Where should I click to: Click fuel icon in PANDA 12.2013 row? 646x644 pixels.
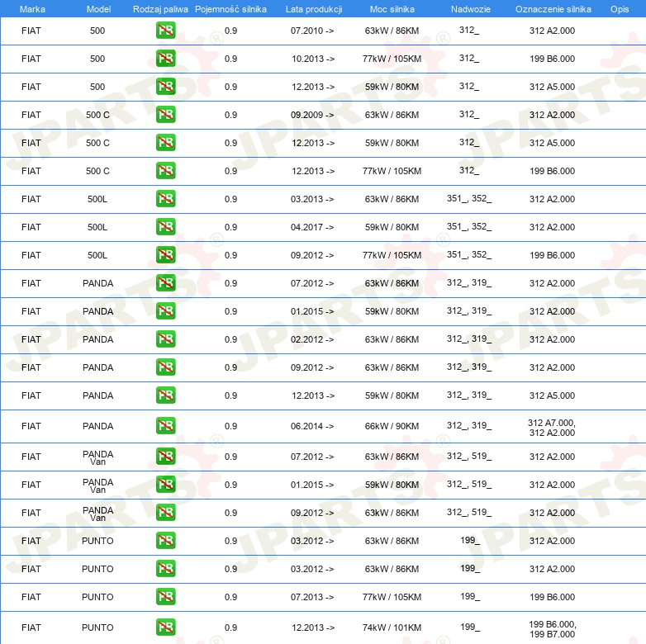pos(165,395)
